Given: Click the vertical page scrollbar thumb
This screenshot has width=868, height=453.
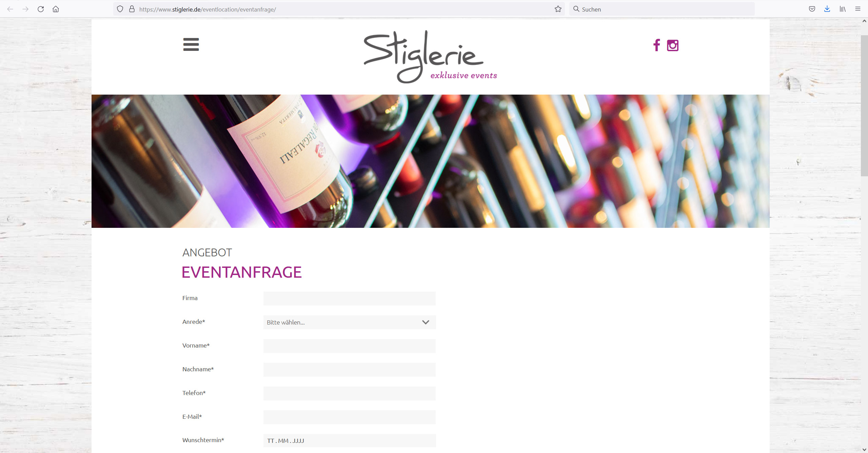Looking at the screenshot, I should click(864, 106).
